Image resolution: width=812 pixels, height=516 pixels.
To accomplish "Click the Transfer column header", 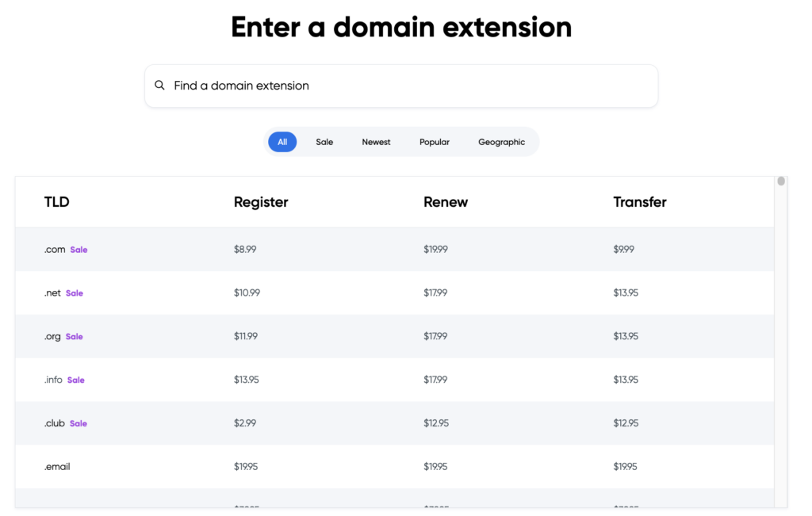I will click(x=640, y=201).
